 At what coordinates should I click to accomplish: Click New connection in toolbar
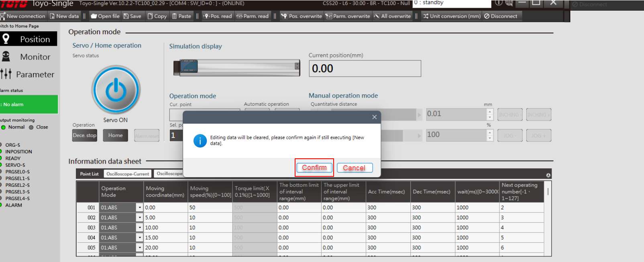coord(23,16)
